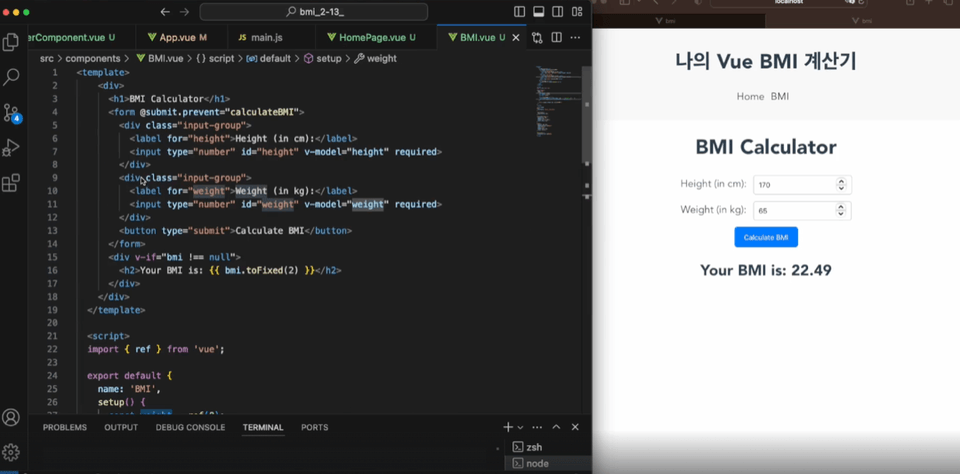
Task: Open the OUTPUT panel tab
Action: 121,427
